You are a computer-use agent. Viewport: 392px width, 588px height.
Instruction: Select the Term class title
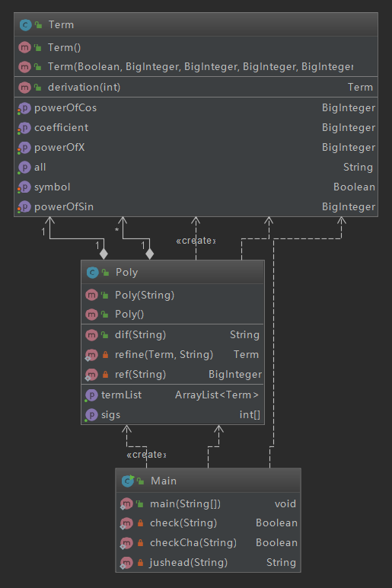61,25
